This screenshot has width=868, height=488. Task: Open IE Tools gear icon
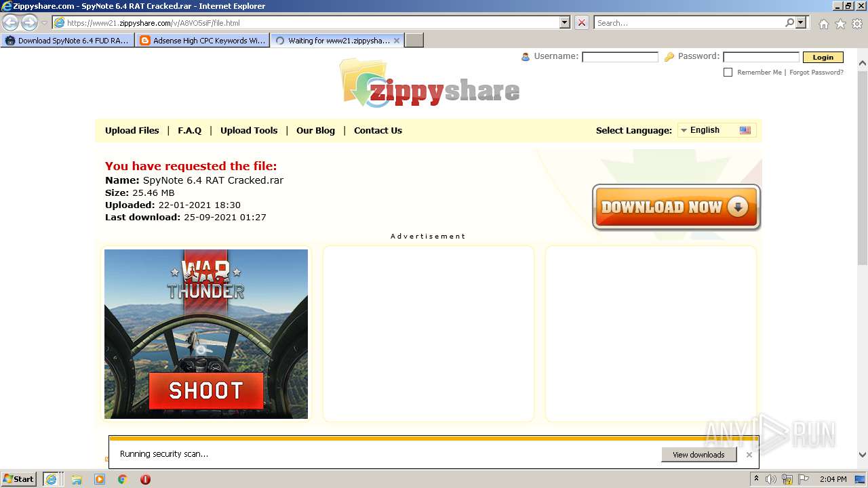(x=857, y=24)
